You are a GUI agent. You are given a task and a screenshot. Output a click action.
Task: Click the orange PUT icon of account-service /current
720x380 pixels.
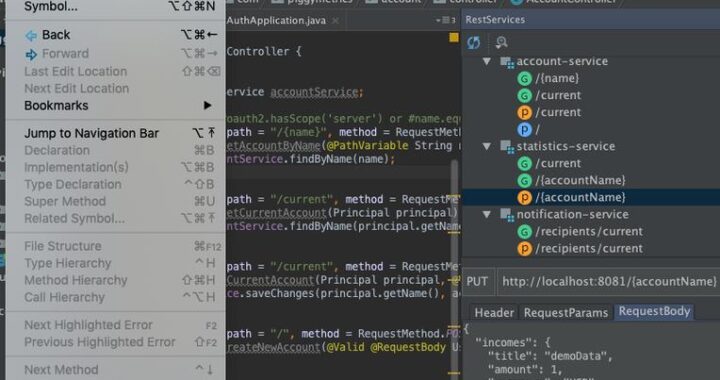coord(524,112)
